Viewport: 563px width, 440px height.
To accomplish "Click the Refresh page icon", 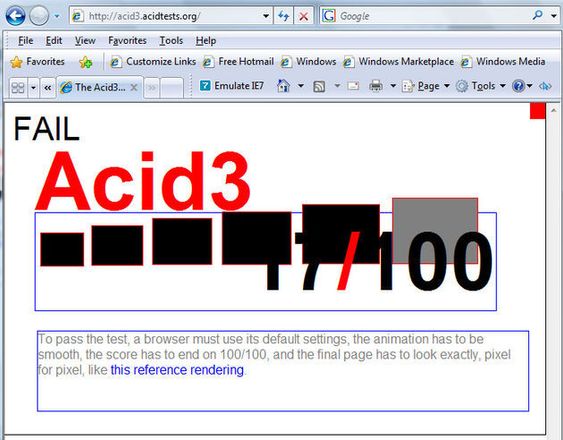I will click(284, 16).
